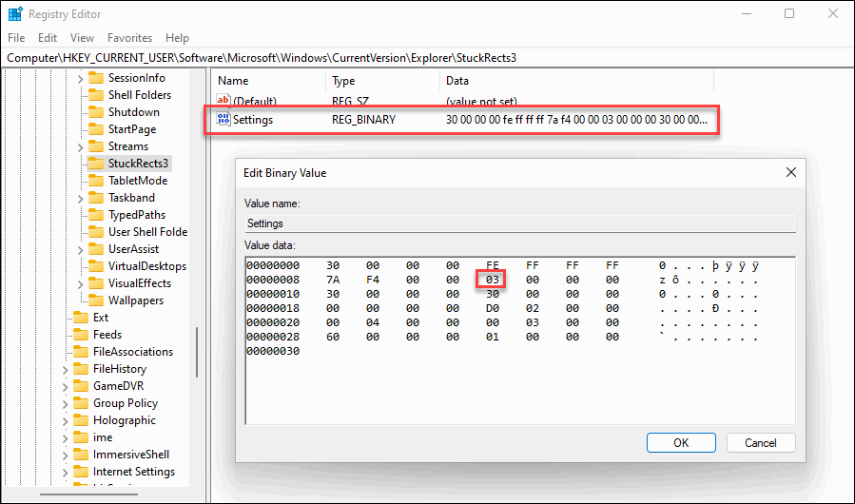Open the Favorites menu

129,38
